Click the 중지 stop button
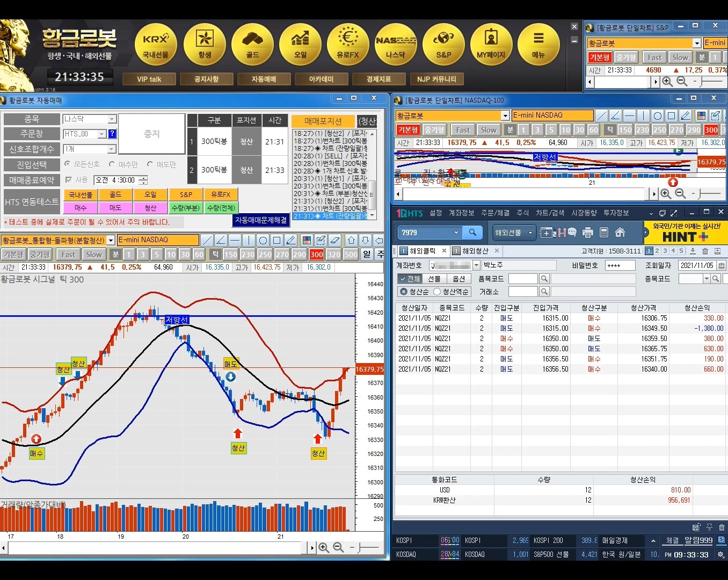Image resolution: width=728 pixels, height=580 pixels. coord(152,134)
